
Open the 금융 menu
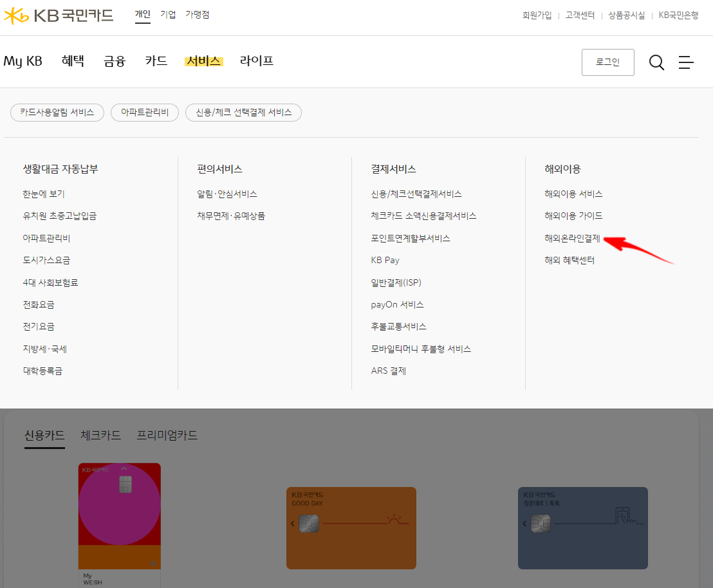(x=115, y=61)
